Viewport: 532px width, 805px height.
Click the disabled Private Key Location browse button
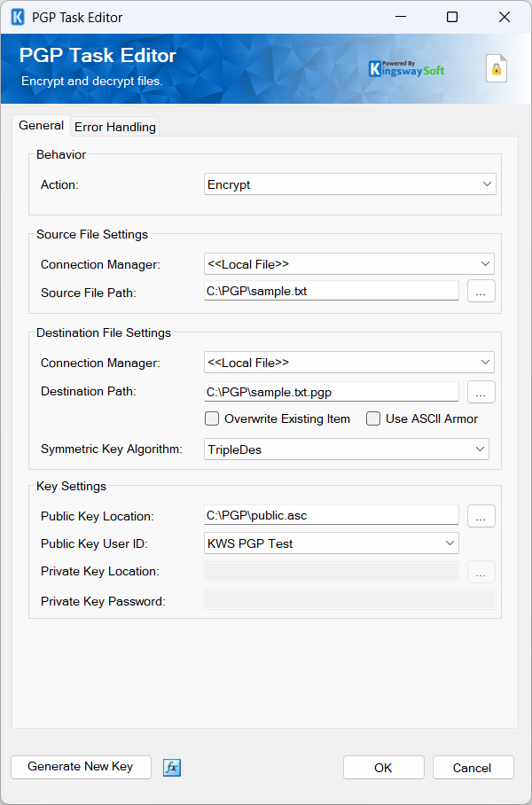tap(481, 572)
